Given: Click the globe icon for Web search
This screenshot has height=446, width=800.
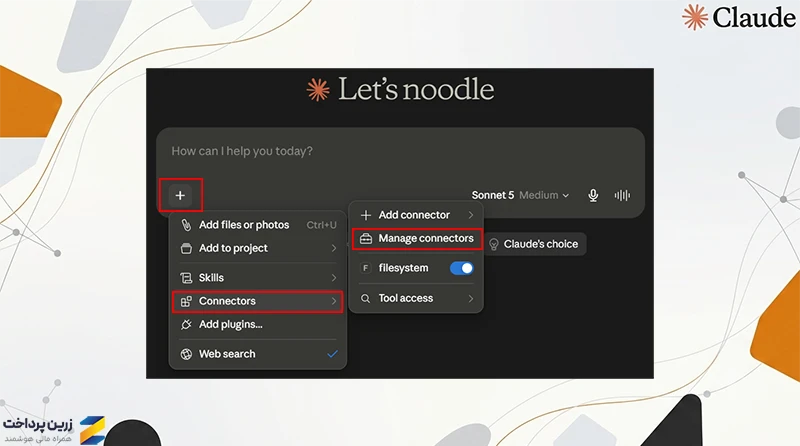Looking at the screenshot, I should [186, 354].
